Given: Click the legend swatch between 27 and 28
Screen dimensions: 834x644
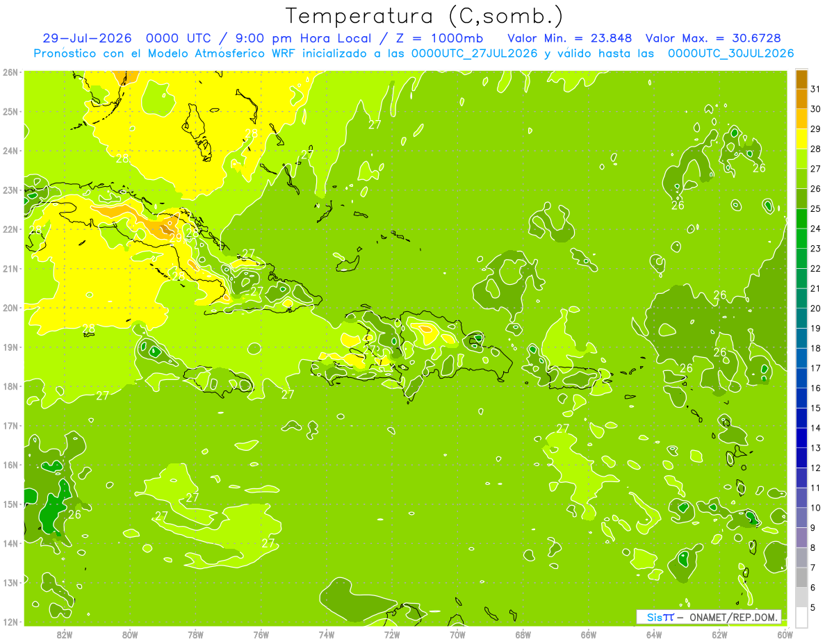Looking at the screenshot, I should click(x=801, y=159).
